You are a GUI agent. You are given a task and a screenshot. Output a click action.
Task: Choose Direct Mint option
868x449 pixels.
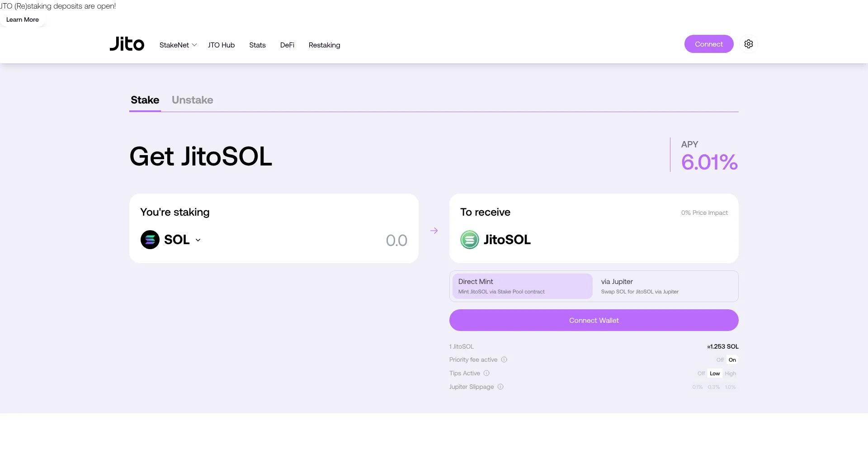pos(522,286)
